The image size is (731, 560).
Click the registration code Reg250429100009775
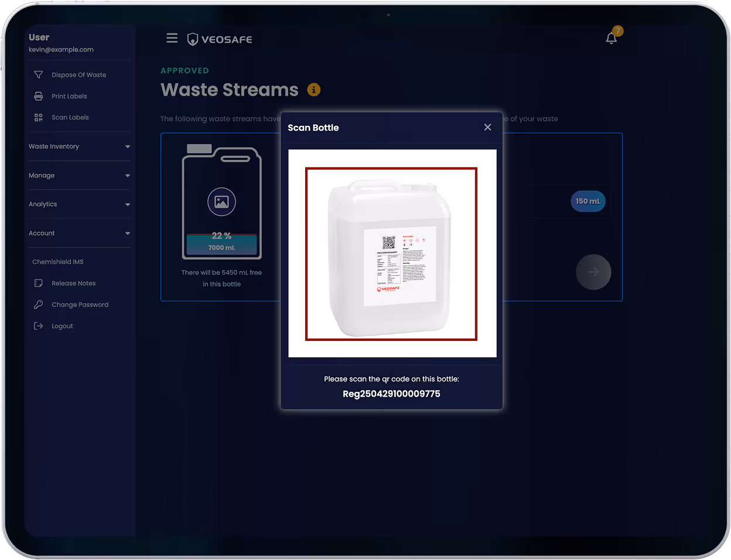coord(391,394)
